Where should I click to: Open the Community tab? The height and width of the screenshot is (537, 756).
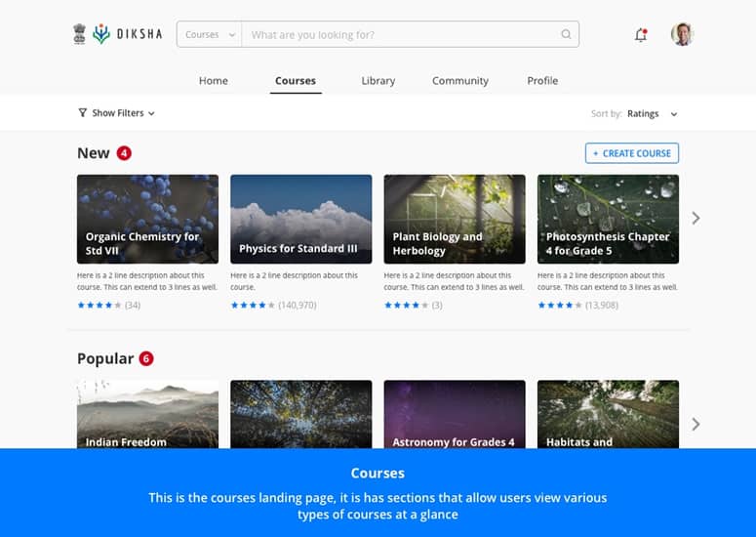pos(460,81)
